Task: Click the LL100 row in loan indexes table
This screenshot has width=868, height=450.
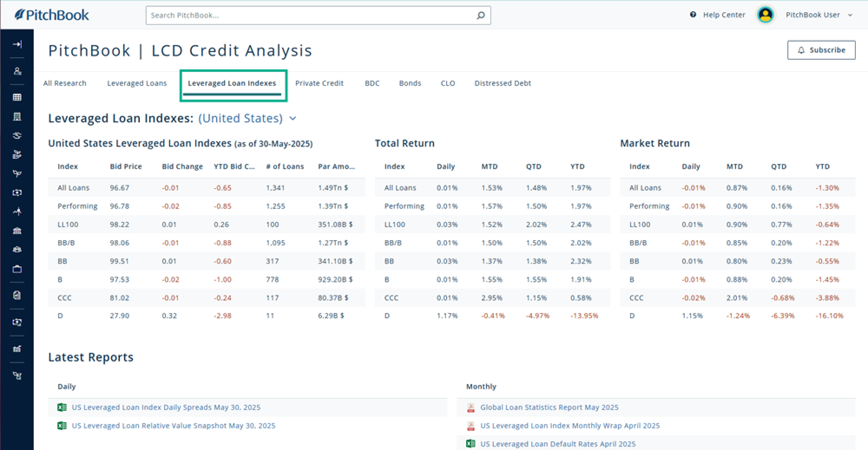Action: pos(207,225)
